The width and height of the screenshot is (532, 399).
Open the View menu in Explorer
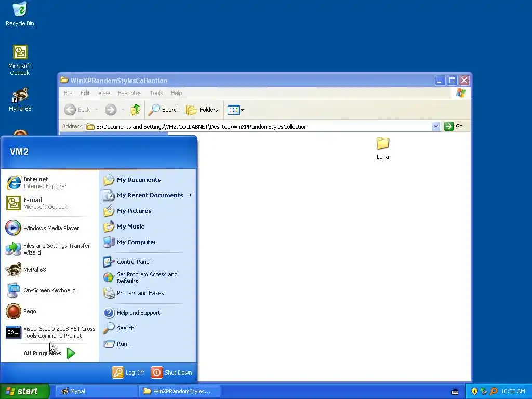point(104,93)
